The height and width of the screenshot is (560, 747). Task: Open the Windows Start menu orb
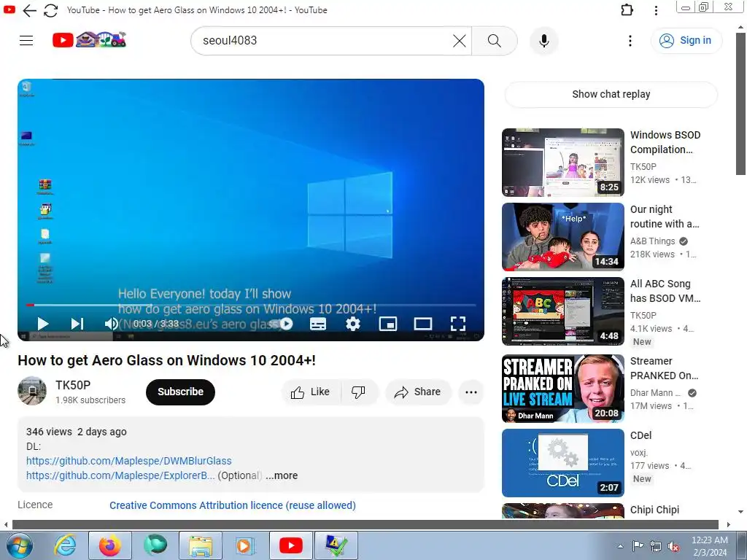20,545
